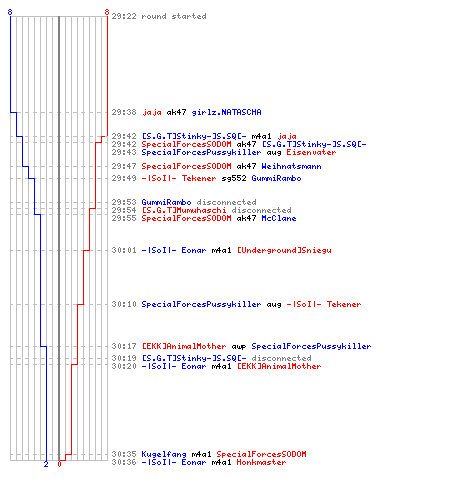The height and width of the screenshot is (500, 450).
Task: Click Kugelfang at 30:35
Action: [164, 454]
